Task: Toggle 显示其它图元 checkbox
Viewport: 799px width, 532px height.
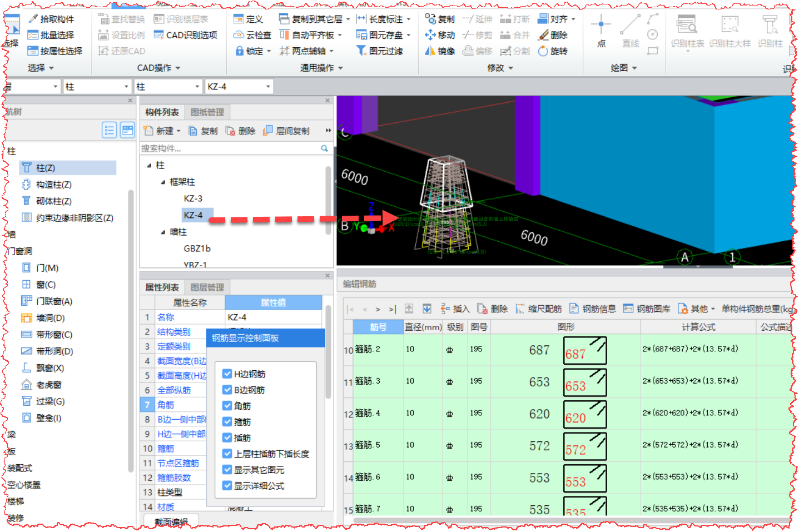Action: (x=227, y=470)
